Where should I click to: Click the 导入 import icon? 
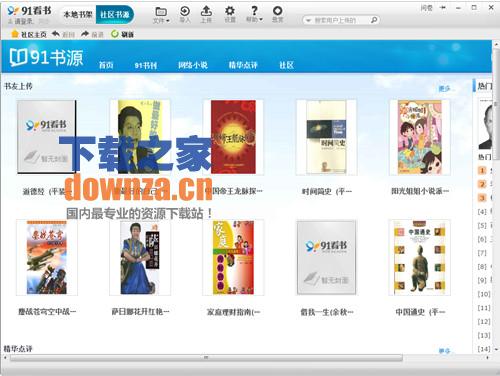pyautogui.click(x=185, y=11)
